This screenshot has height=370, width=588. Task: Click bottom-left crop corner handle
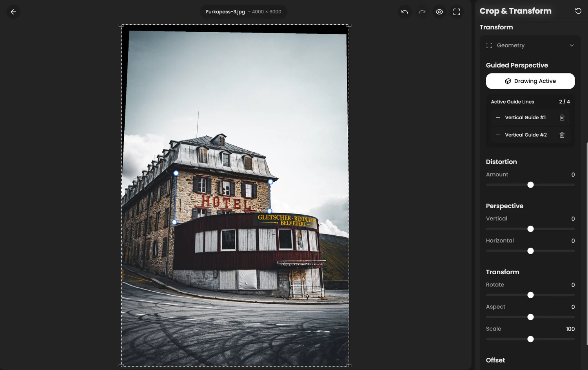121,365
